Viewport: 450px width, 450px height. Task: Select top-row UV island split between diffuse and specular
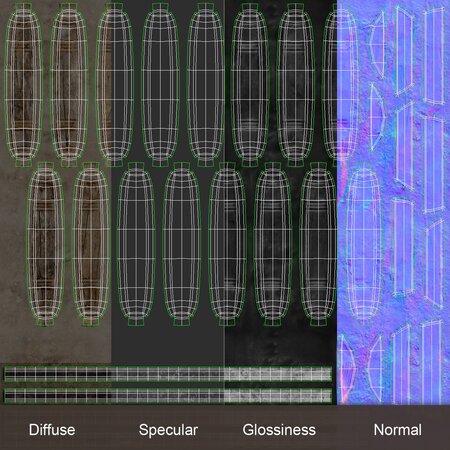pos(115,85)
